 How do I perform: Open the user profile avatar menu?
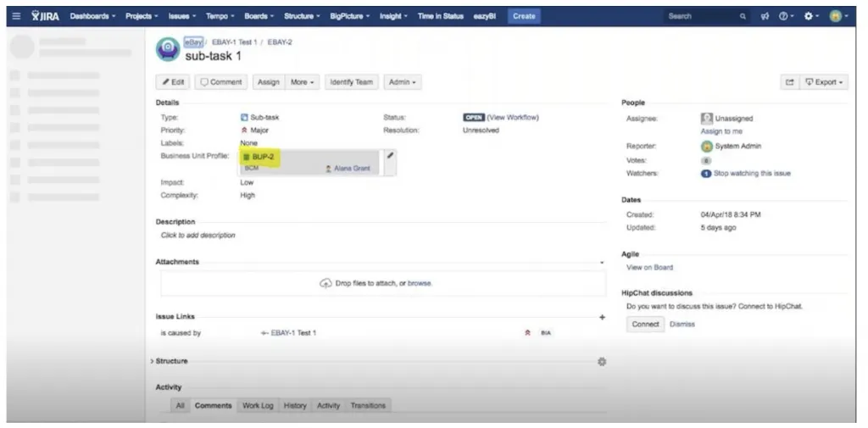point(838,17)
